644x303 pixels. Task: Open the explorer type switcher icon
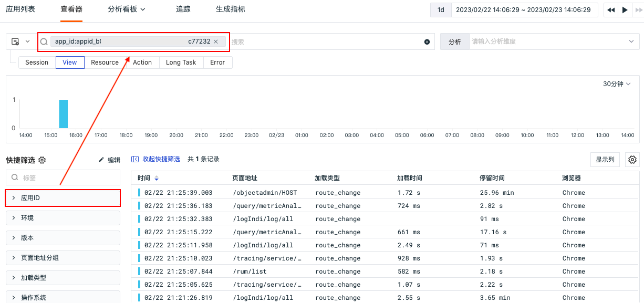click(x=20, y=41)
